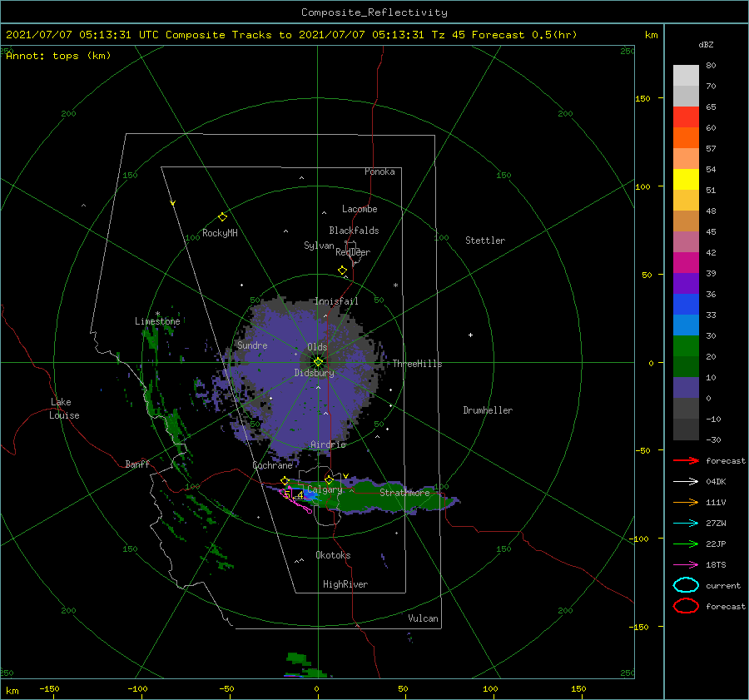Click the timestamp header line

(291, 35)
